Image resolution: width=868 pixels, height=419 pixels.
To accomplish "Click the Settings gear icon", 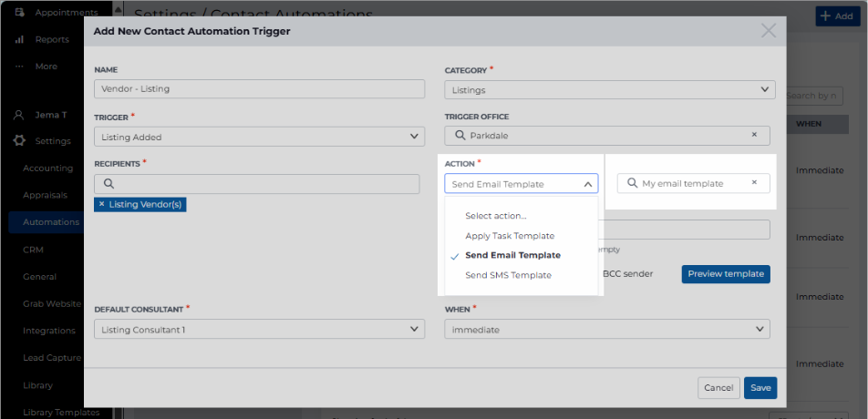I will [x=19, y=141].
